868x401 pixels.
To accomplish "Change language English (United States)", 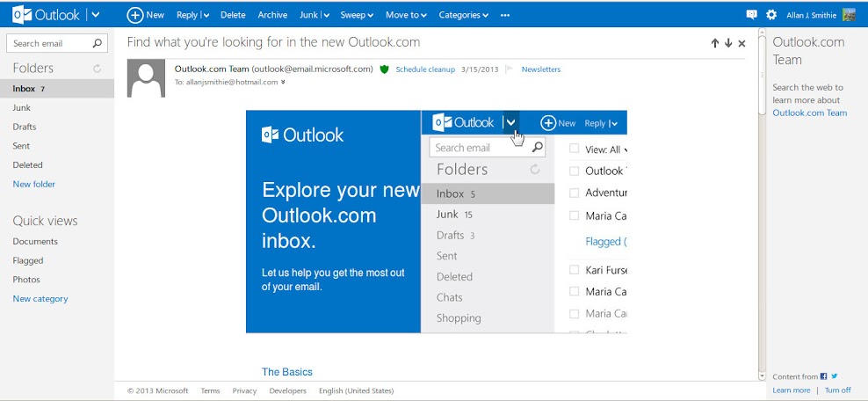I will [357, 390].
